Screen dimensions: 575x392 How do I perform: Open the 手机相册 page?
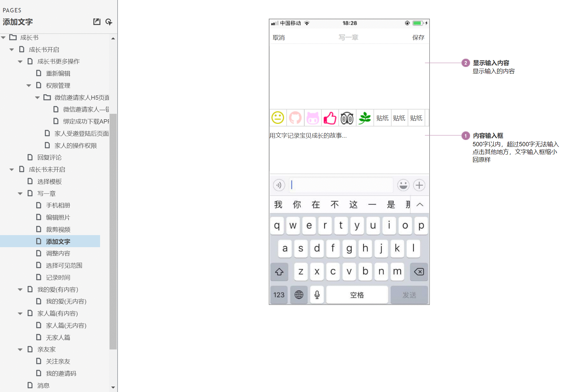58,205
